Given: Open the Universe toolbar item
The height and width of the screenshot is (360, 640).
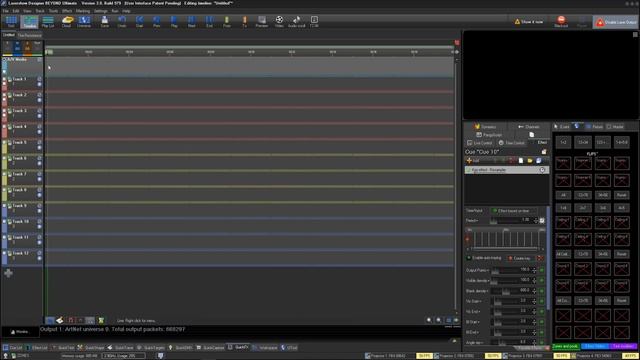Looking at the screenshot, I should tap(84, 22).
